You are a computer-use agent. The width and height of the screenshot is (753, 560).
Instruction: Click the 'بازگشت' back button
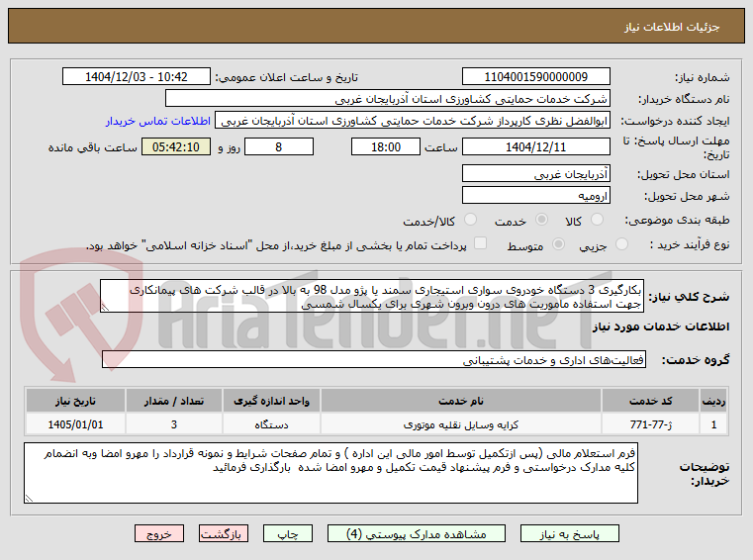[x=224, y=533]
